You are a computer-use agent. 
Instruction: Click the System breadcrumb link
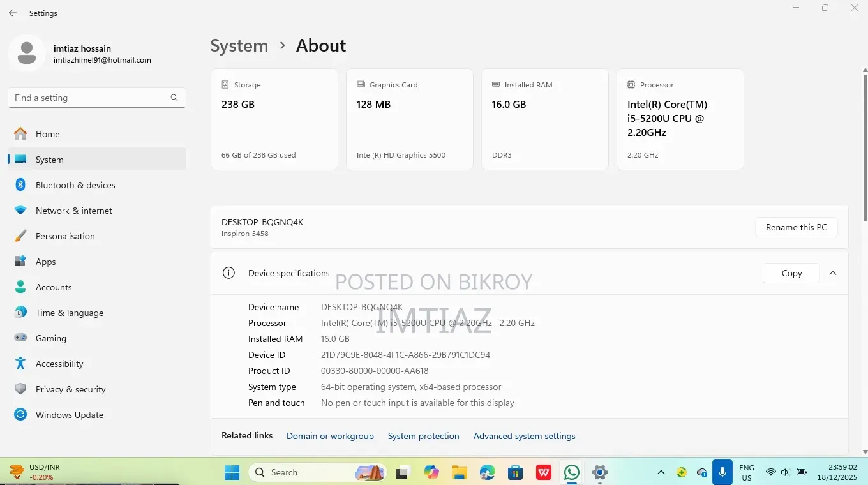[x=239, y=46]
